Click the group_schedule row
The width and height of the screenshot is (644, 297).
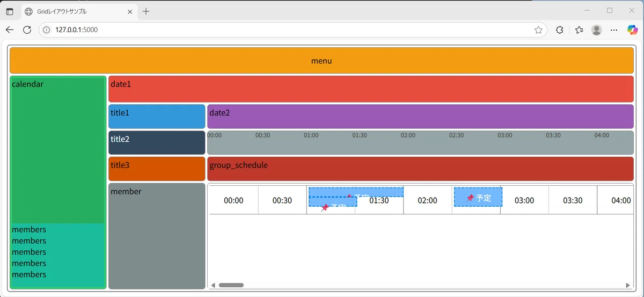(x=420, y=169)
